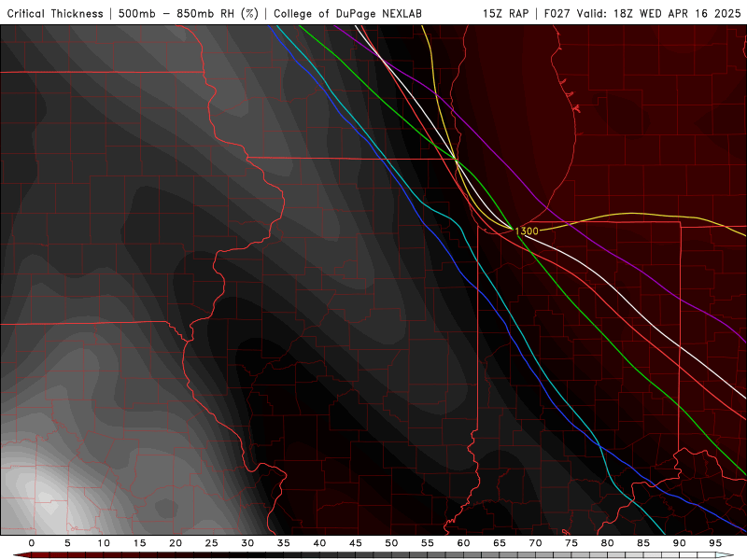Click the 50 value on color scale
The height and width of the screenshot is (560, 747).
pyautogui.click(x=391, y=543)
